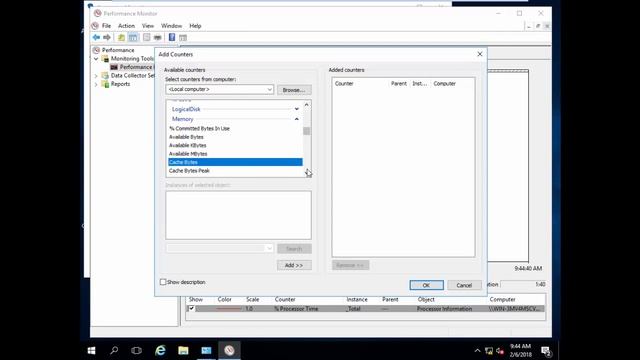
Task: Click the Monitoring Tools folder icon
Action: [105, 58]
